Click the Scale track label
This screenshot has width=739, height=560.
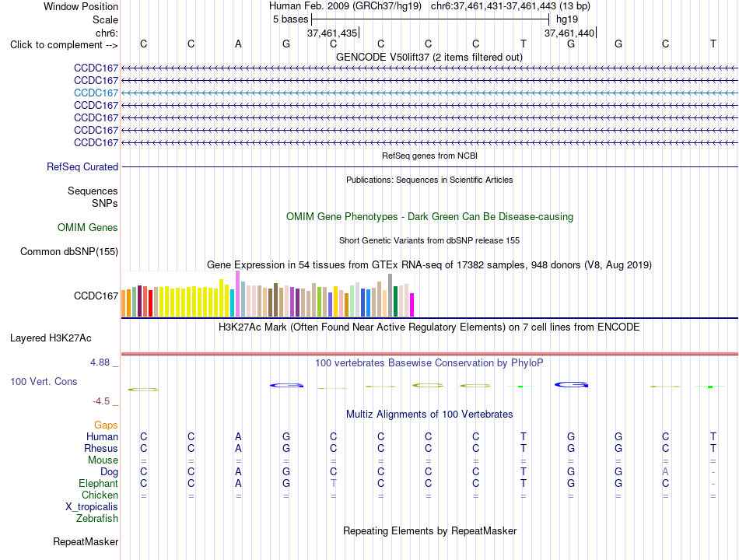[105, 19]
